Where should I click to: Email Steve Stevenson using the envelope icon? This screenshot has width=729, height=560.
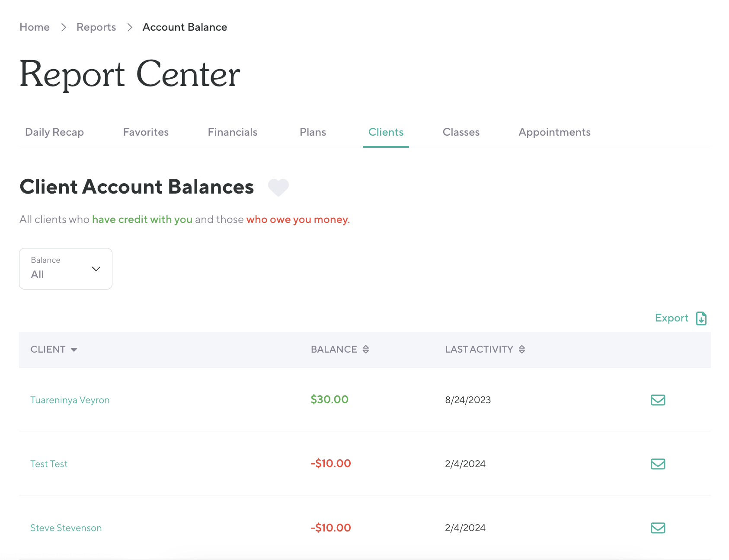(658, 528)
